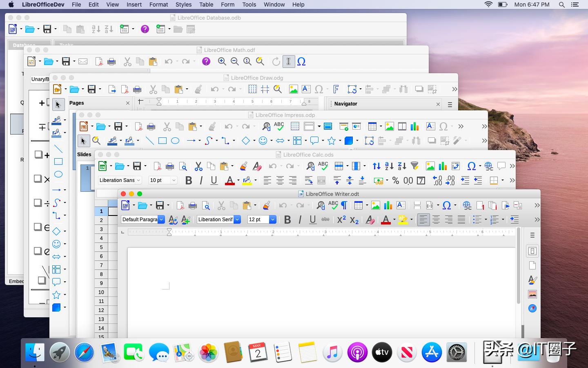The height and width of the screenshot is (368, 588).
Task: Click the Help button in Math toolbar
Action: pos(206,61)
